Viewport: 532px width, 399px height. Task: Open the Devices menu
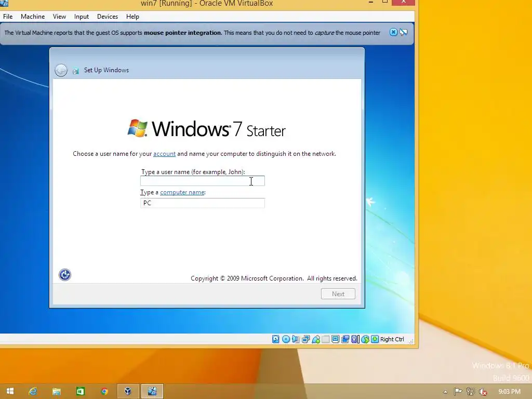tap(108, 17)
